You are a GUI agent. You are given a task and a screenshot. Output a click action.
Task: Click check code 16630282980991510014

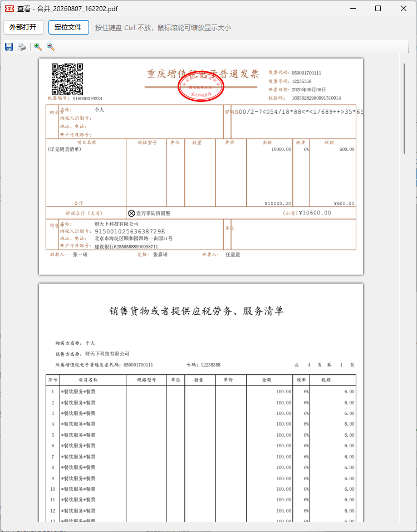coord(316,99)
